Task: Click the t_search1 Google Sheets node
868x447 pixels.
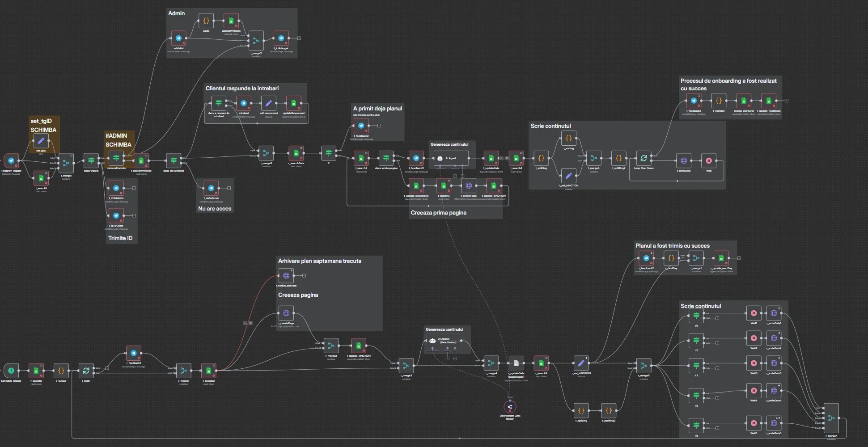Action: coord(41,178)
